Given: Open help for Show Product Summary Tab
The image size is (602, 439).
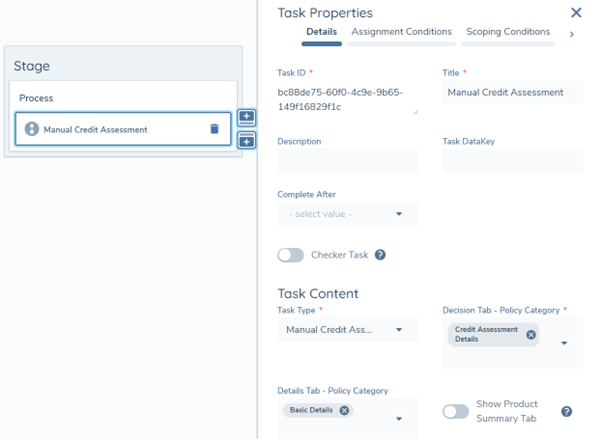Looking at the screenshot, I should click(x=566, y=411).
